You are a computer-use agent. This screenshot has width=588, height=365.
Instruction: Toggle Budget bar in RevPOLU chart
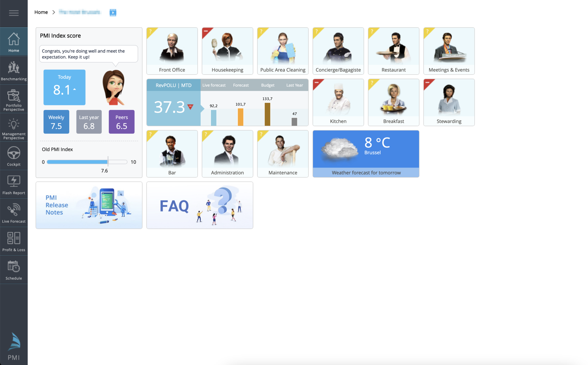pyautogui.click(x=268, y=85)
